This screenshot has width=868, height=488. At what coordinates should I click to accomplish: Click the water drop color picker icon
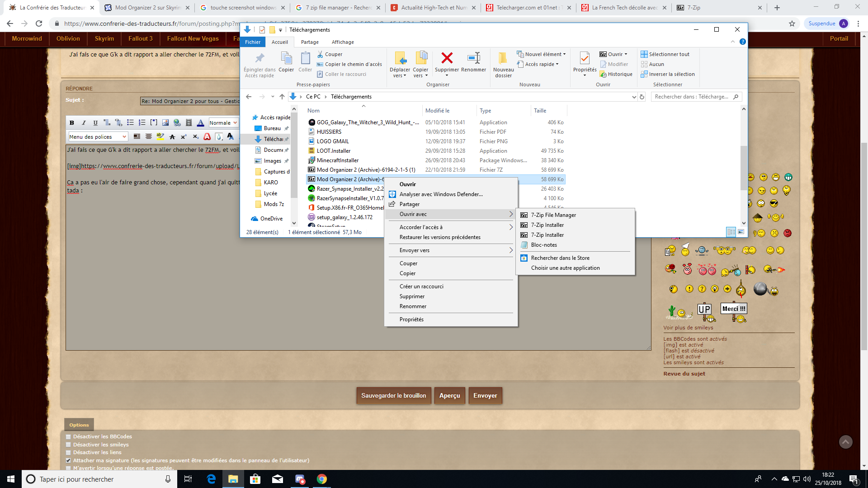219,136
